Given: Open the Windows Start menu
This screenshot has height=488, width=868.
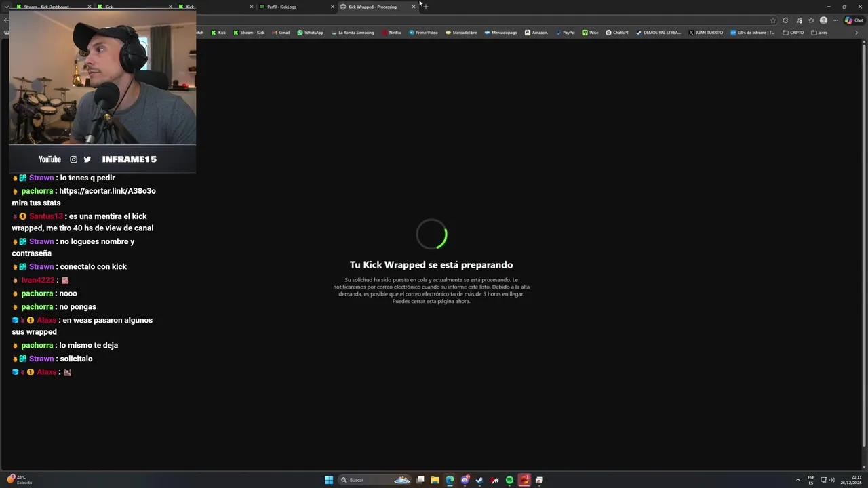Looking at the screenshot, I should pos(329,480).
